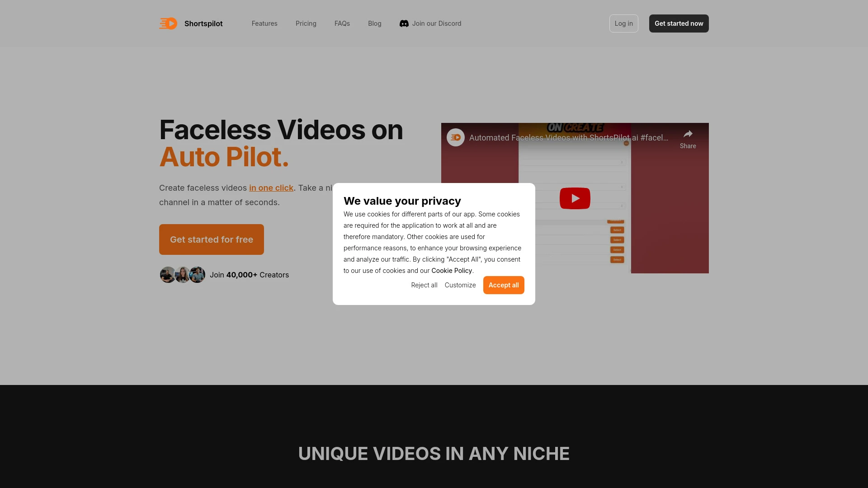
Task: Click Reject all cookies button
Action: click(425, 285)
